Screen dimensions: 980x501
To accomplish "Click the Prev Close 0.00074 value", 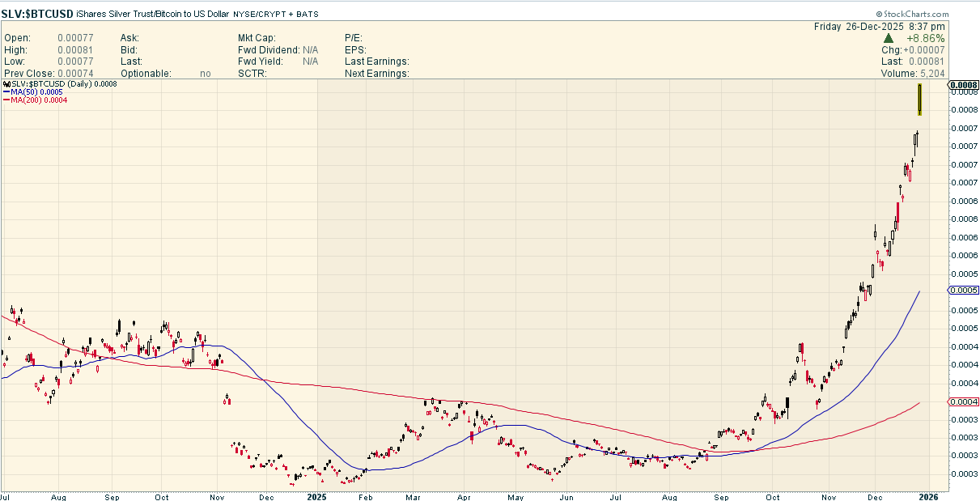I will (76, 74).
